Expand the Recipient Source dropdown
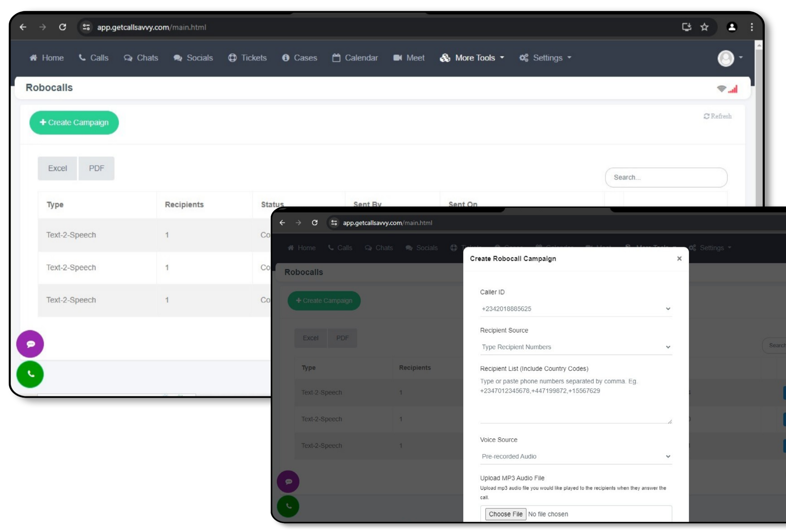 tap(576, 347)
